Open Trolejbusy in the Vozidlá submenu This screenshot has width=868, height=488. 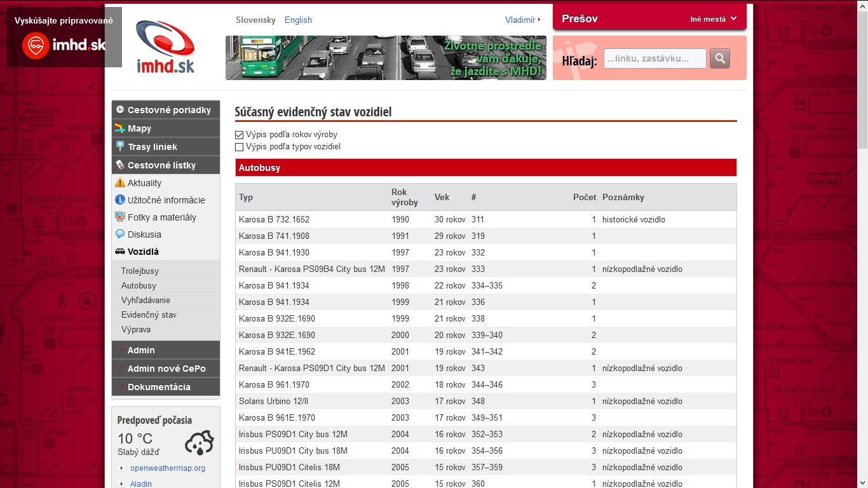pyautogui.click(x=140, y=271)
